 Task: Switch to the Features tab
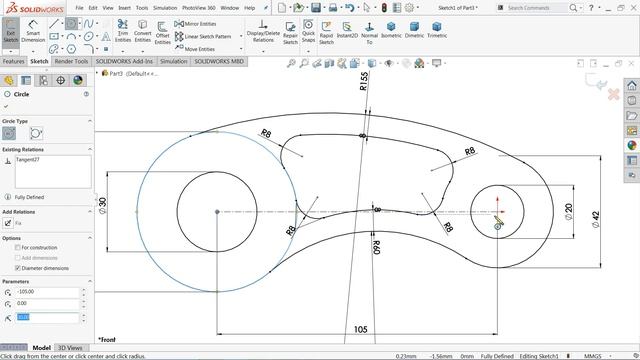pos(13,61)
